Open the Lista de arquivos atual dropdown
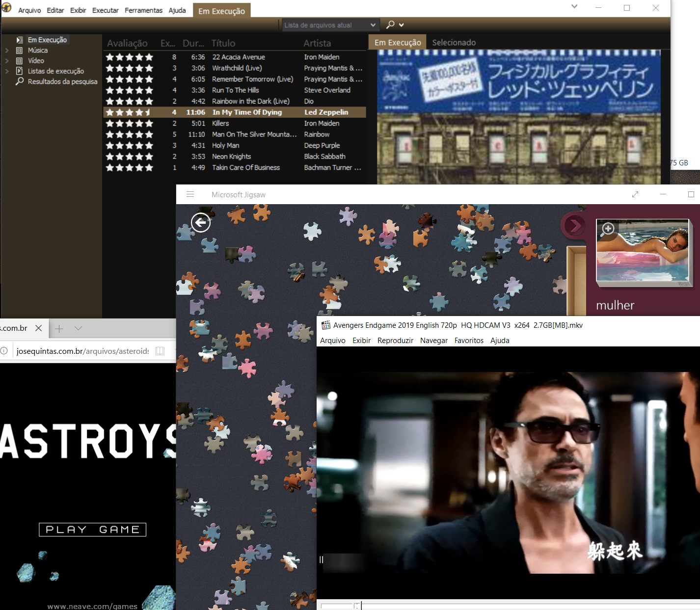 point(373,25)
